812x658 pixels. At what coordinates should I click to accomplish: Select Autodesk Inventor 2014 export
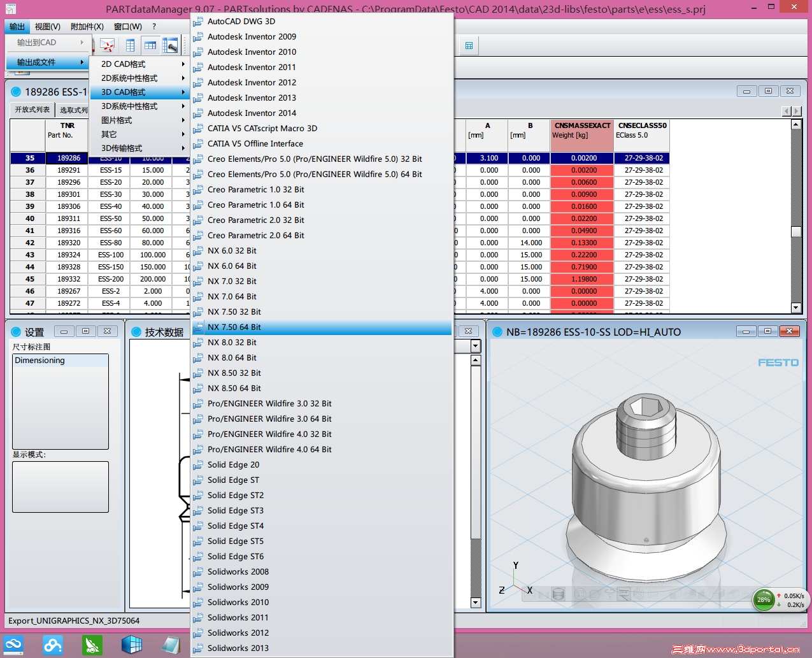322,113
